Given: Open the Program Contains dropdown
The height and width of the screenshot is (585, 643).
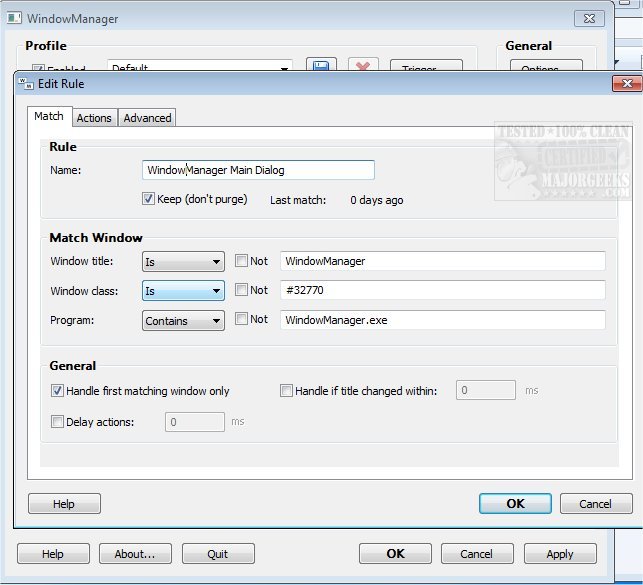Looking at the screenshot, I should click(x=183, y=321).
